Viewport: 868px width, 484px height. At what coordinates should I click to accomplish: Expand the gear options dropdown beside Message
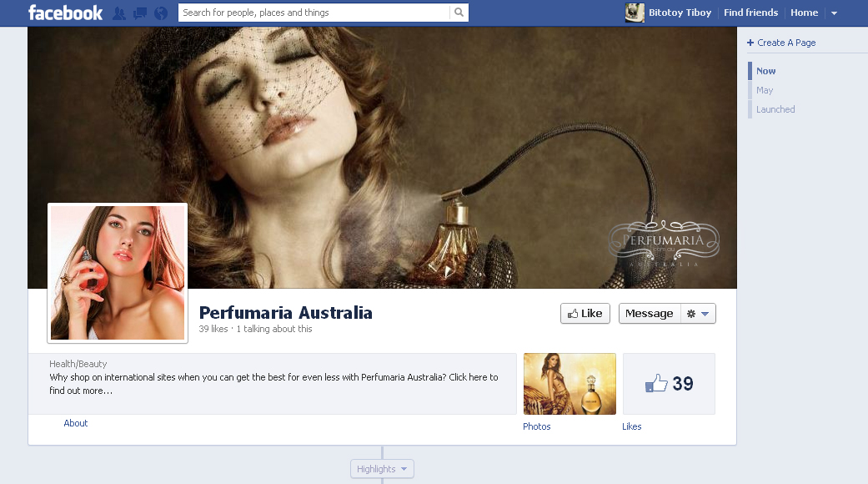tap(698, 314)
